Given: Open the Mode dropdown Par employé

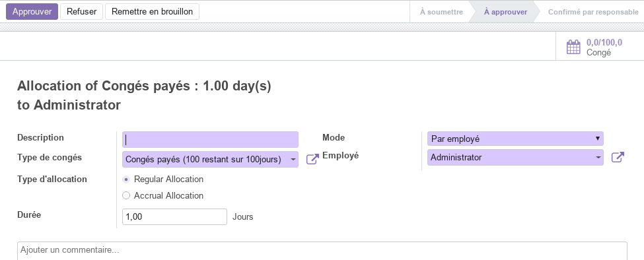Looking at the screenshot, I should click(x=515, y=139).
